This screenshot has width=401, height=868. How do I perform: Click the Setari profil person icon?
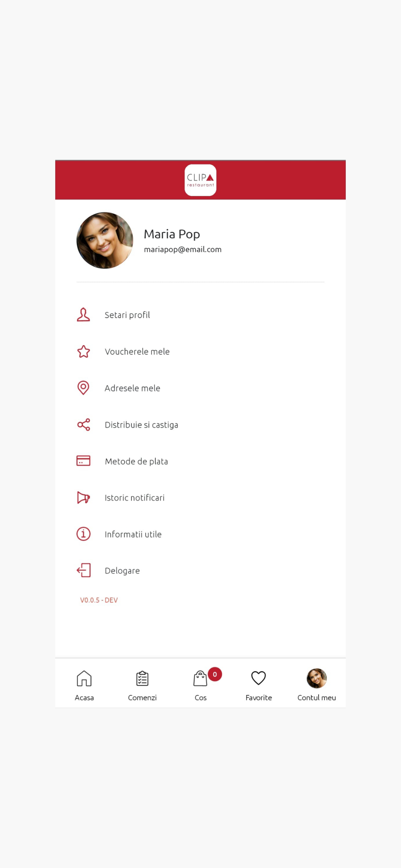tap(83, 315)
